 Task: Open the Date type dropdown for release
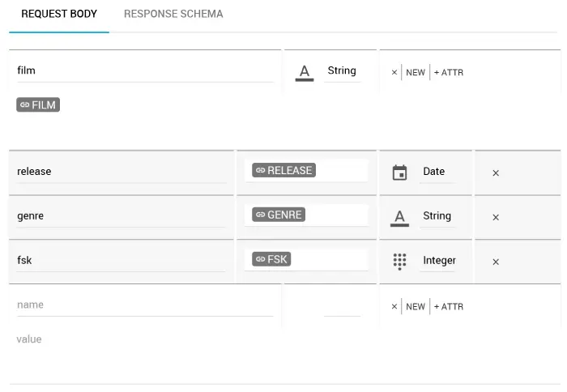coord(434,172)
